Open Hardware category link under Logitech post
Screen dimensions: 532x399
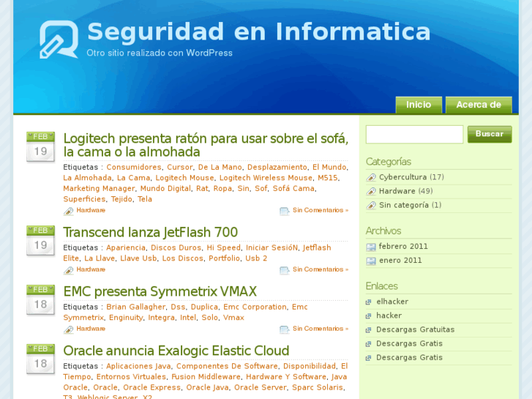pos(91,210)
